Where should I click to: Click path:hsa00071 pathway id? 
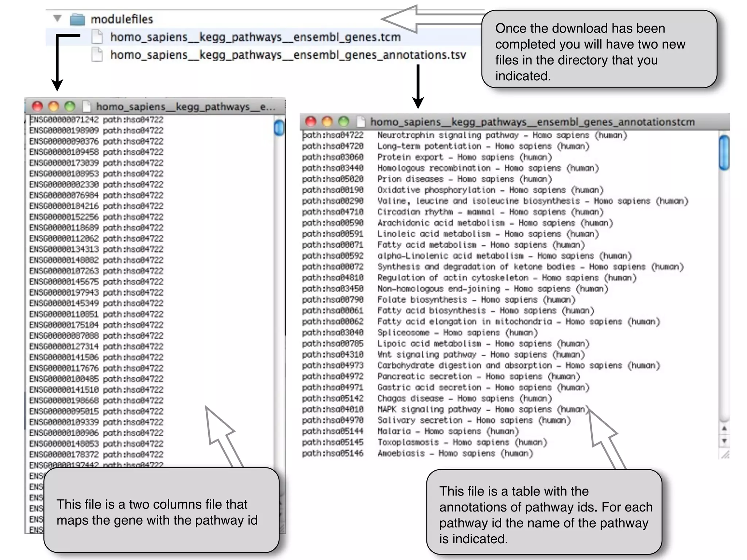333,245
